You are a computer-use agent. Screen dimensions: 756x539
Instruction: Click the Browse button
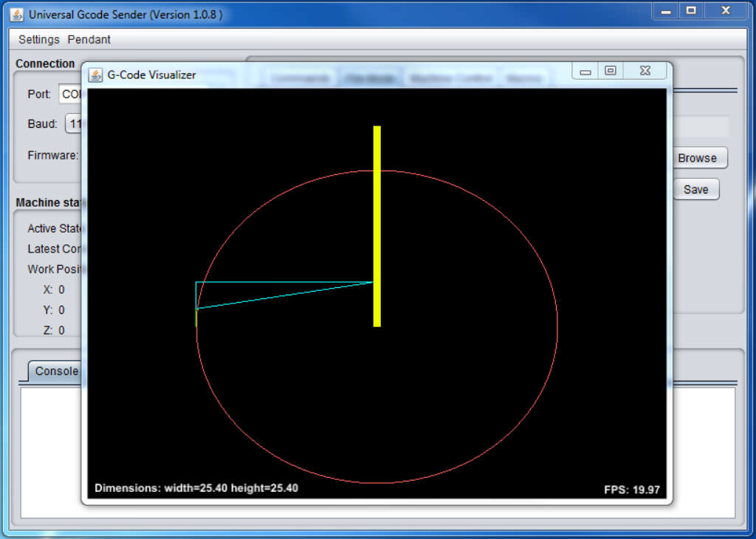pyautogui.click(x=696, y=158)
